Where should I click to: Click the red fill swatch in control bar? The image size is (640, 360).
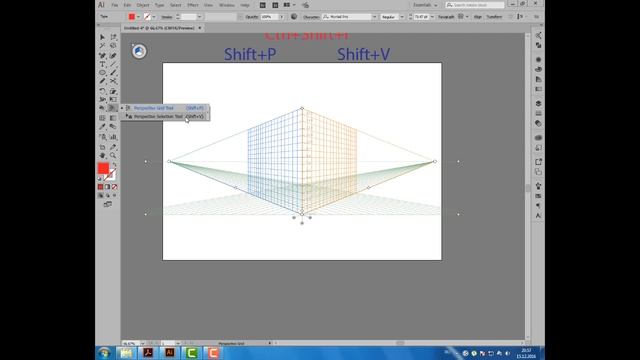coord(132,17)
